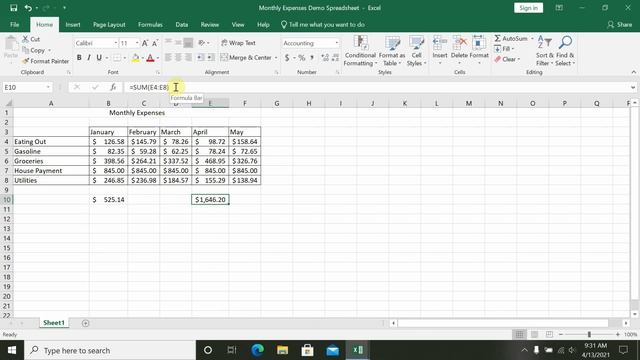
Task: Open Sort & Filter options
Action: click(544, 51)
